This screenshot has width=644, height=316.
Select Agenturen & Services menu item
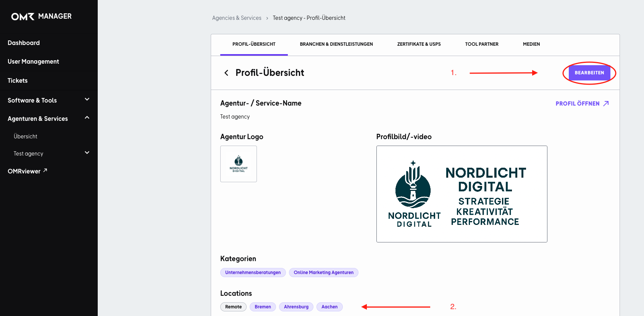click(x=38, y=119)
